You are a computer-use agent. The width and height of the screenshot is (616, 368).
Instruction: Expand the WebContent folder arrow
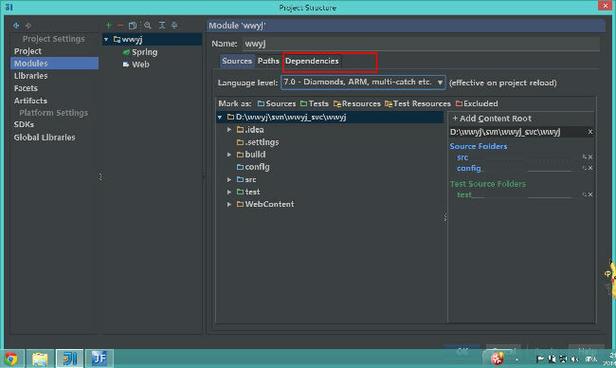tap(229, 204)
